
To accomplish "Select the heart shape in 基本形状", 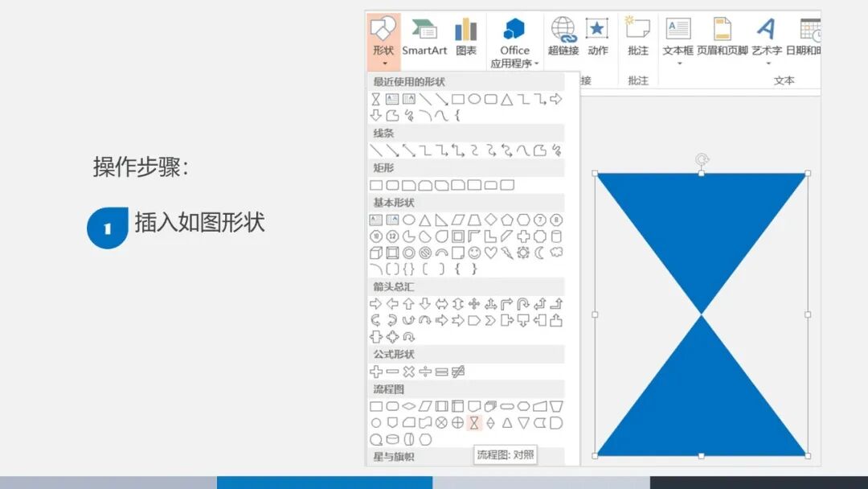I will click(x=491, y=252).
